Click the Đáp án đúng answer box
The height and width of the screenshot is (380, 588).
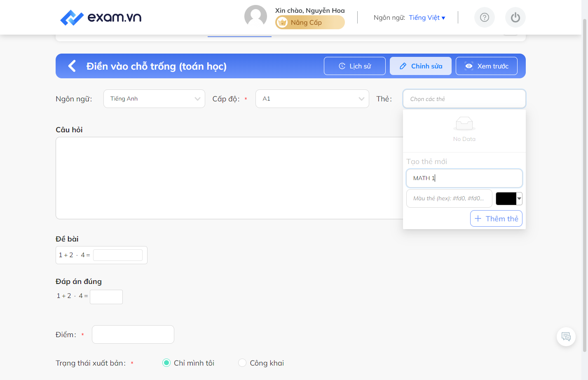click(106, 297)
